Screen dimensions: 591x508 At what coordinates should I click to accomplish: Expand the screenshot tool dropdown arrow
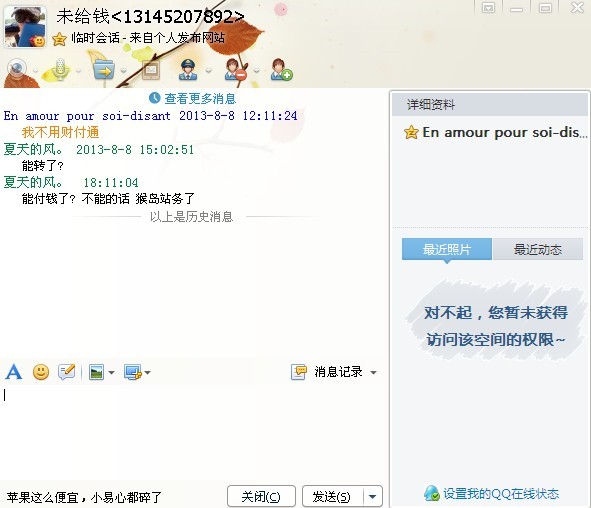point(147,373)
